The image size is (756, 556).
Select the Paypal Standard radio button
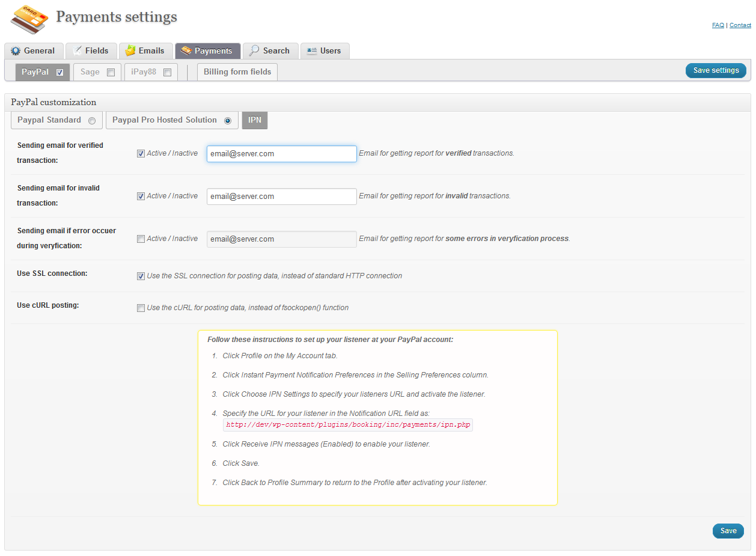[x=92, y=121]
